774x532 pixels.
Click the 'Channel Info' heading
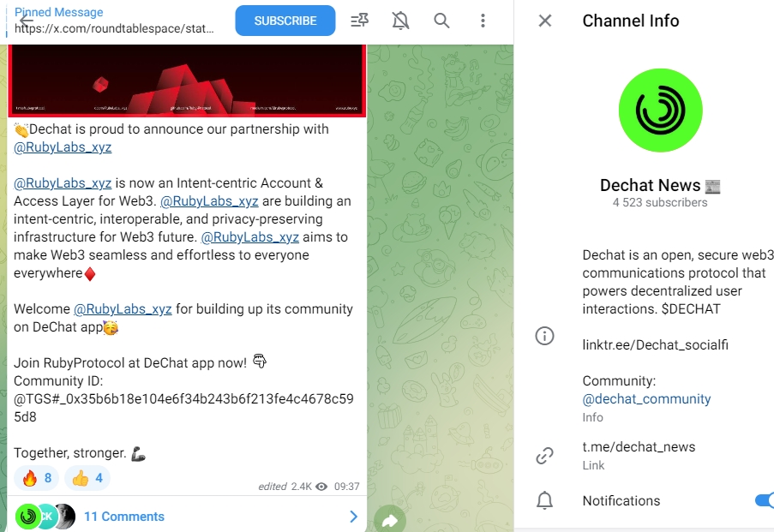[631, 21]
